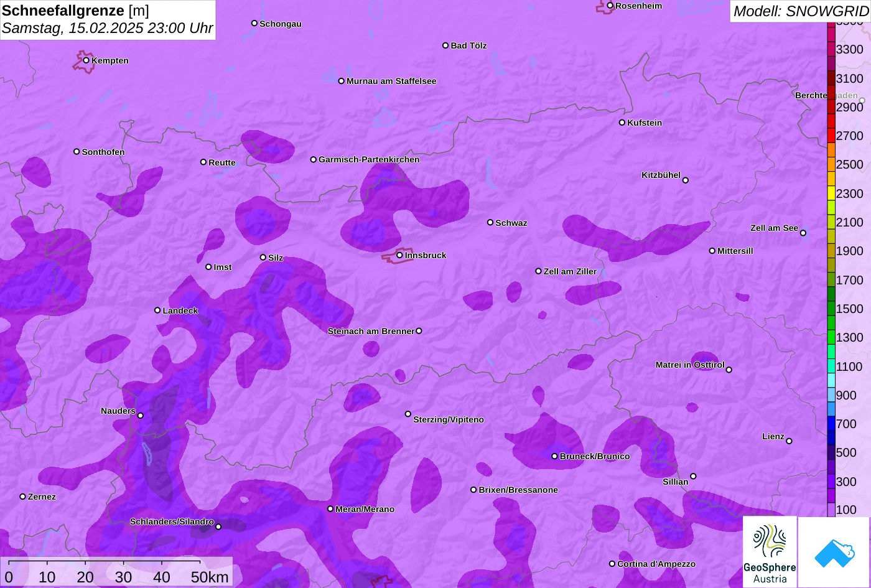Select the Bruneck/Brunico label
Screen dimensions: 871x588
[x=595, y=456]
